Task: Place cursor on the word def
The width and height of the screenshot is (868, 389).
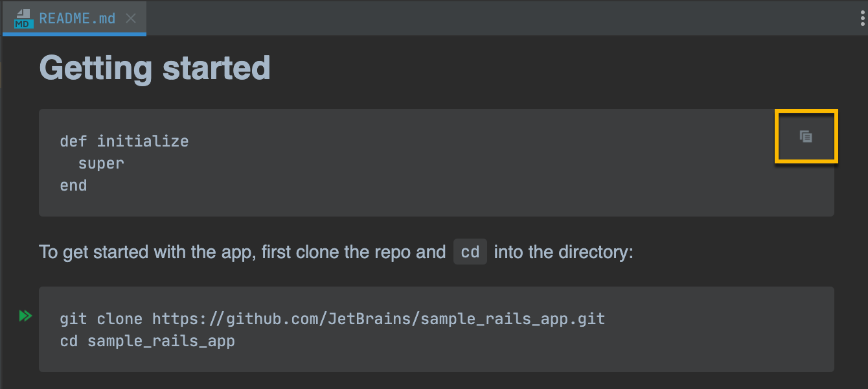Action: [x=73, y=141]
